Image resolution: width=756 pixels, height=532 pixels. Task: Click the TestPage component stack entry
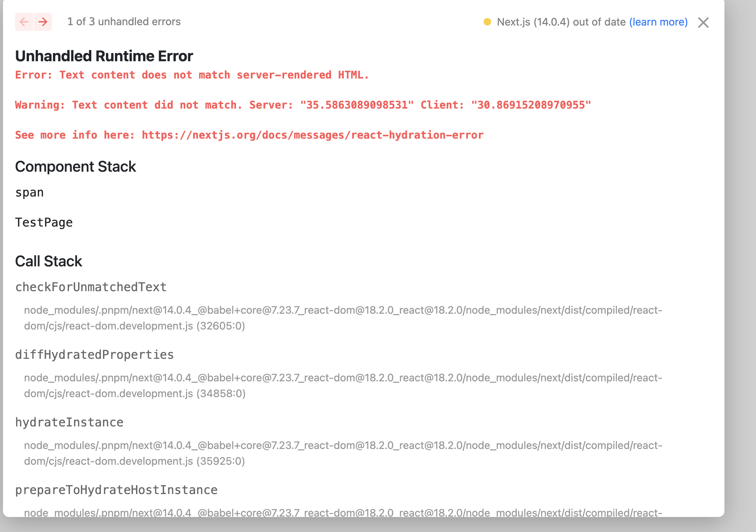tap(44, 222)
